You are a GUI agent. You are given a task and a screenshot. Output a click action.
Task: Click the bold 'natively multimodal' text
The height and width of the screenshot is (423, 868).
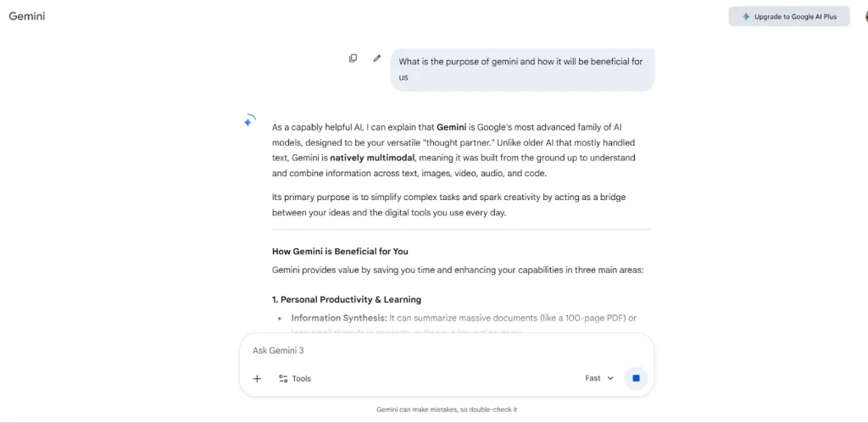point(372,158)
